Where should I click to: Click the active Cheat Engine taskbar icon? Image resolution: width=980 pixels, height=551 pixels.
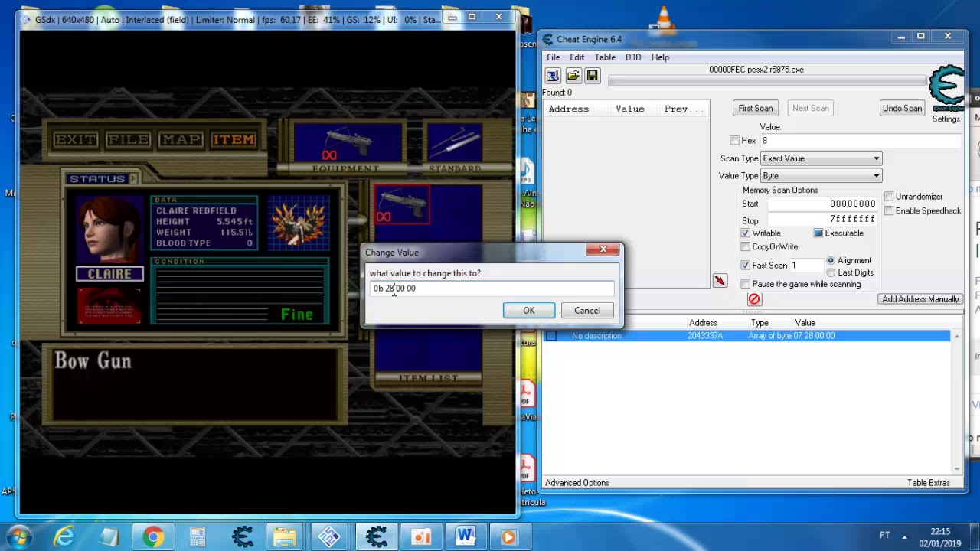coord(376,537)
